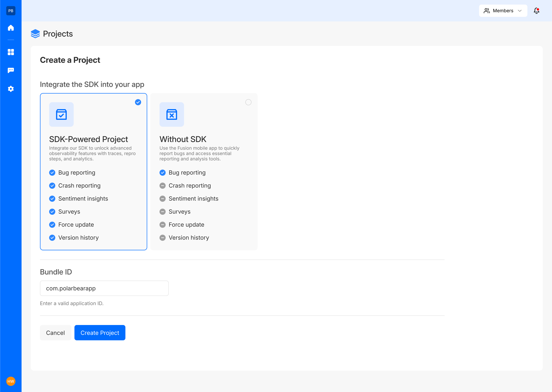Open the dashboard grid icon
The width and height of the screenshot is (552, 392).
click(x=11, y=52)
